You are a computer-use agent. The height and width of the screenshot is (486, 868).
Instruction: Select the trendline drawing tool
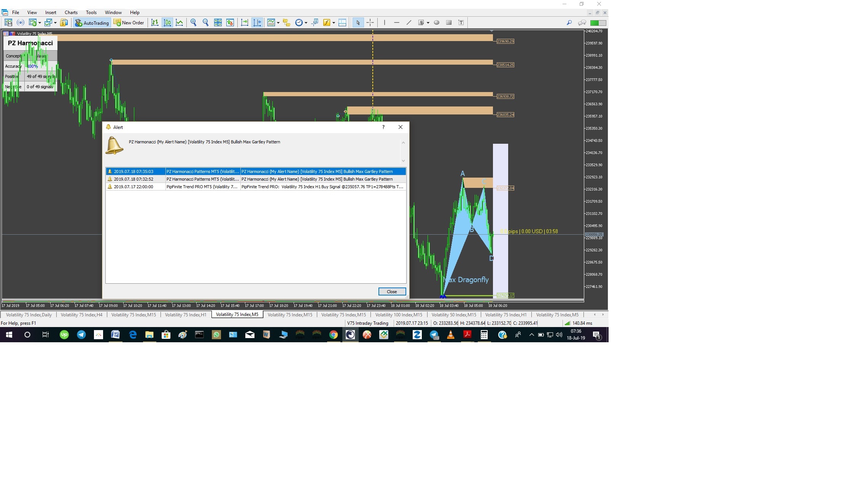pyautogui.click(x=409, y=23)
